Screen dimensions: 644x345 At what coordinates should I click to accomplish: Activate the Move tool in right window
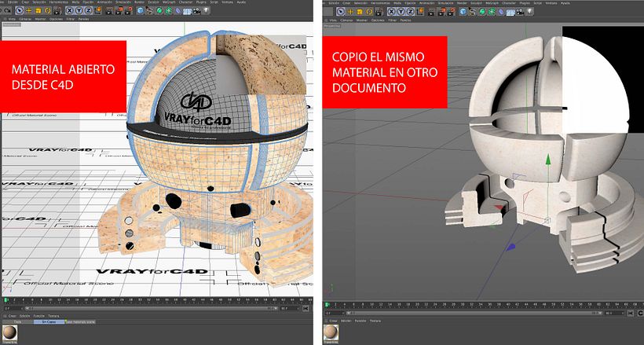pyautogui.click(x=350, y=12)
